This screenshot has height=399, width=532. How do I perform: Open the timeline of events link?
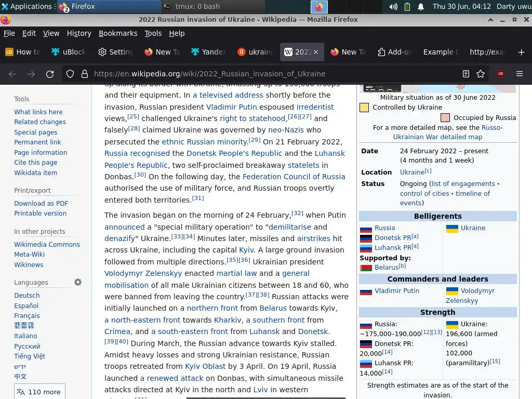click(x=445, y=198)
